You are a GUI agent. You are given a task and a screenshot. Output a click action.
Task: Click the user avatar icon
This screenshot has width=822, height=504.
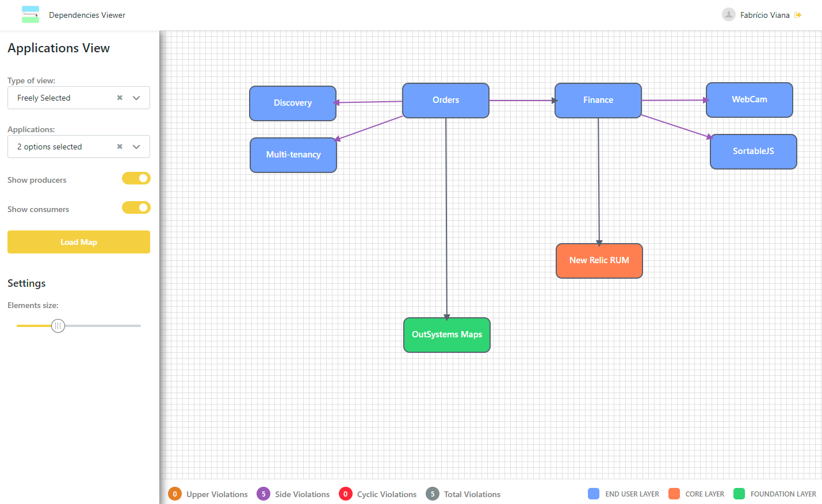(729, 14)
